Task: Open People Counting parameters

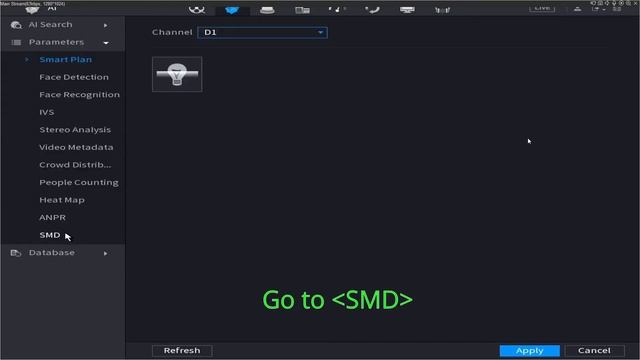Action: [x=79, y=182]
